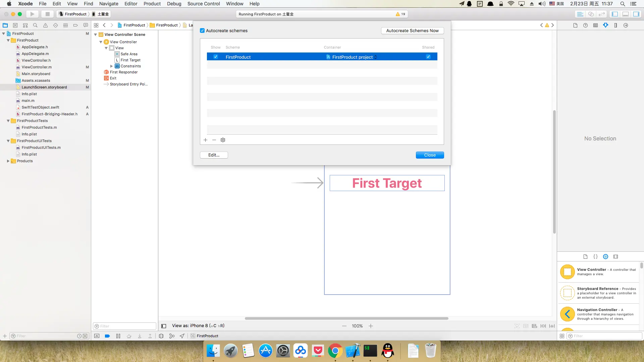Image resolution: width=644 pixels, height=362 pixels.
Task: Open the Find navigator magnifier icon
Action: 35,25
